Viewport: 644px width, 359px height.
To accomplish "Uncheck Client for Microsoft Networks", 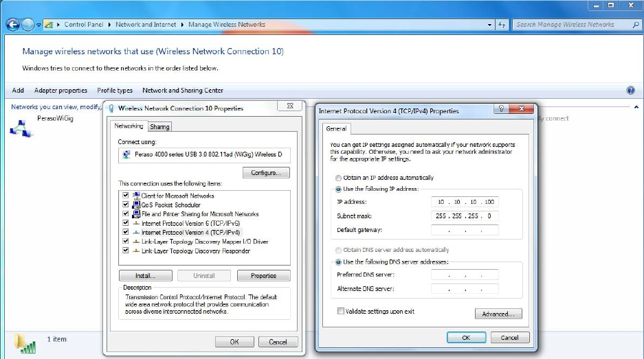I will pos(126,196).
